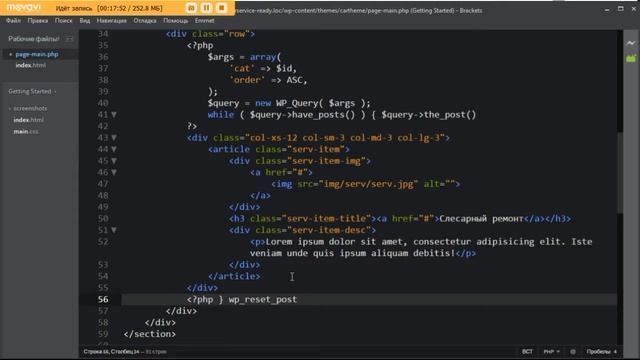The height and width of the screenshot is (360, 640).
Task: Open main.css in the project tree
Action: point(26,131)
